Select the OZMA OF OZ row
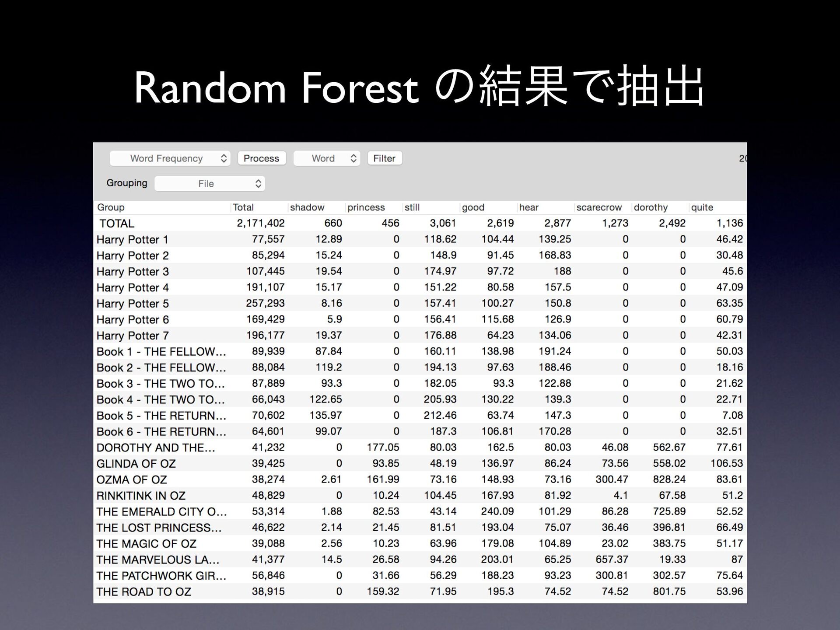This screenshot has width=840, height=630. click(420, 479)
